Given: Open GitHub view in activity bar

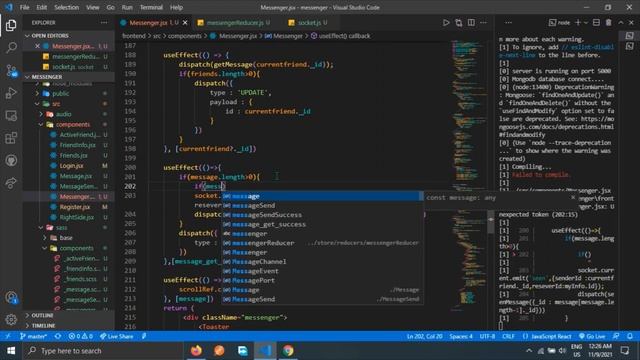Looking at the screenshot, I should pos(11,160).
